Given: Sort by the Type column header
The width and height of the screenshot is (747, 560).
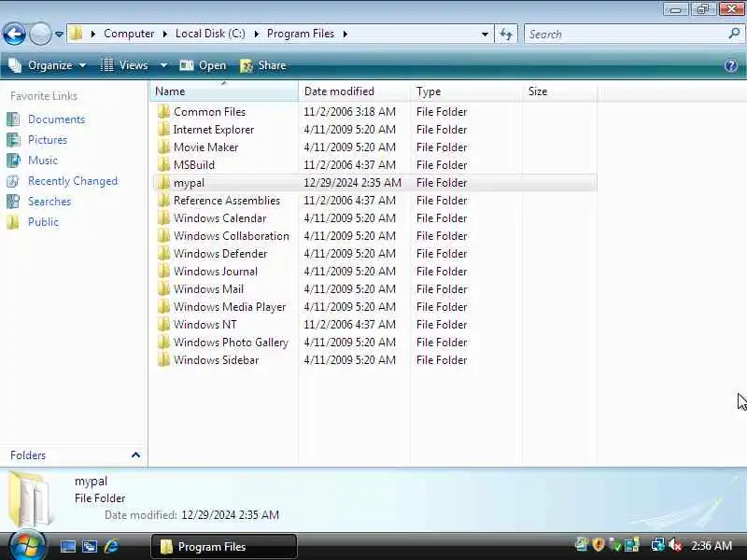Looking at the screenshot, I should coord(466,91).
